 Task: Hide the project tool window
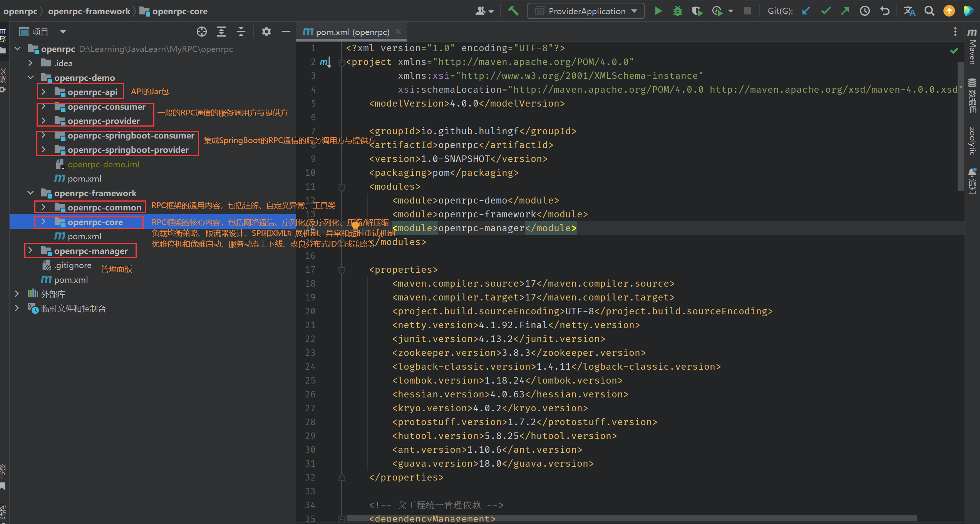286,32
